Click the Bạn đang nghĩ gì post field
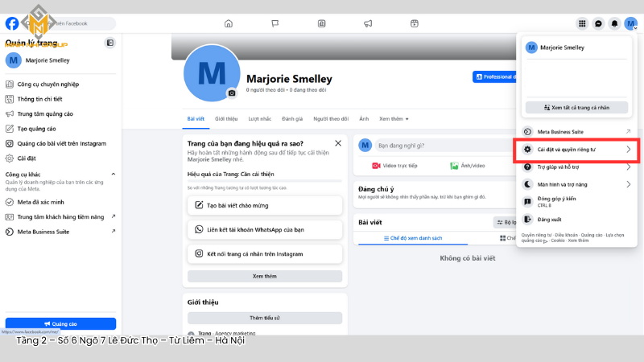The height and width of the screenshot is (362, 644). (433, 146)
